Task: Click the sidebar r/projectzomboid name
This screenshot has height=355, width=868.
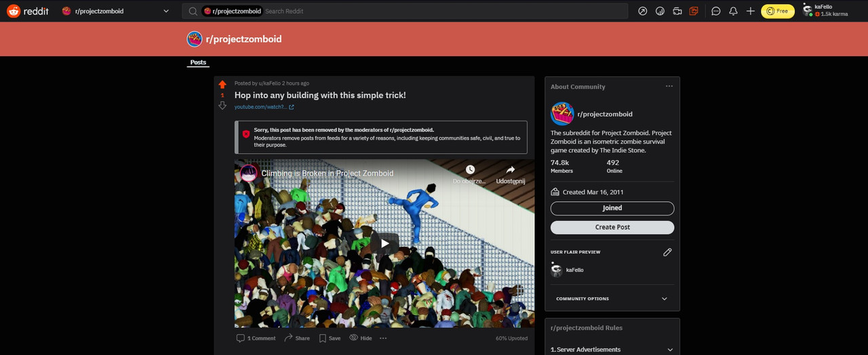Action: pos(605,114)
